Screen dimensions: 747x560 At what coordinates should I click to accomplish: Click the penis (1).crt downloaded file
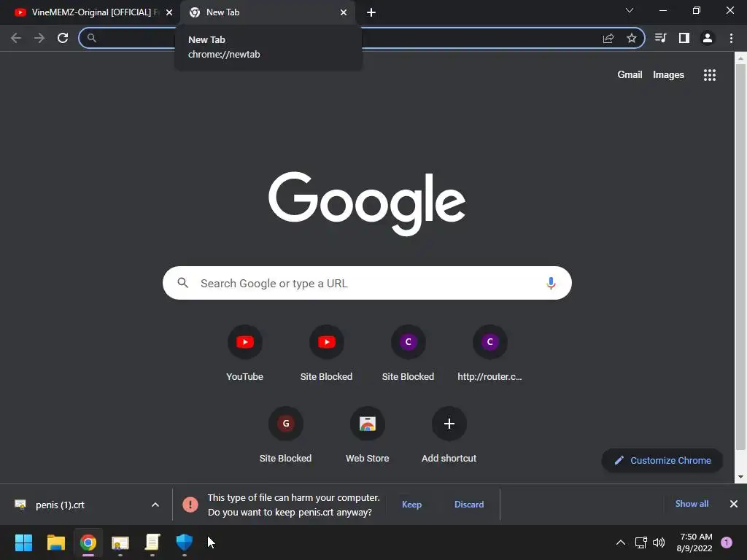pos(60,505)
